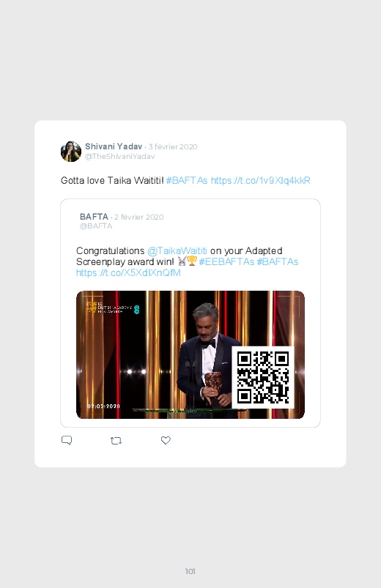This screenshot has width=381, height=588.
Task: Open the @TheShivaniYadav handle
Action: point(119,157)
